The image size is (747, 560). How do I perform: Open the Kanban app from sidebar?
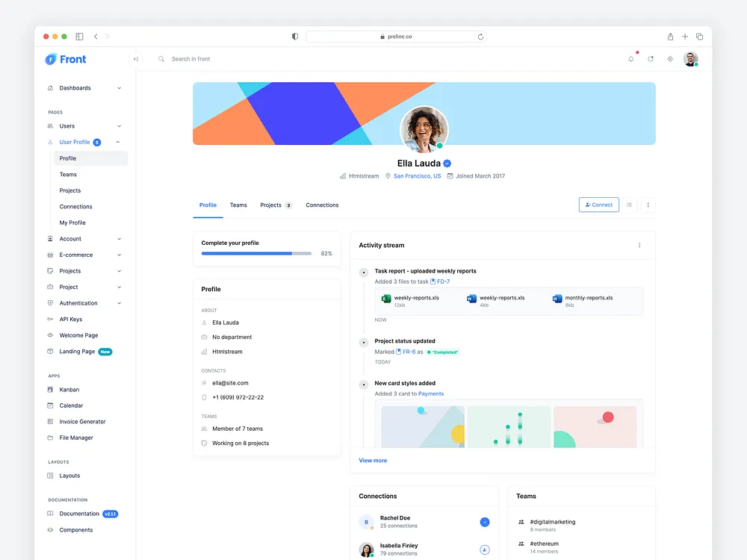tap(68, 389)
